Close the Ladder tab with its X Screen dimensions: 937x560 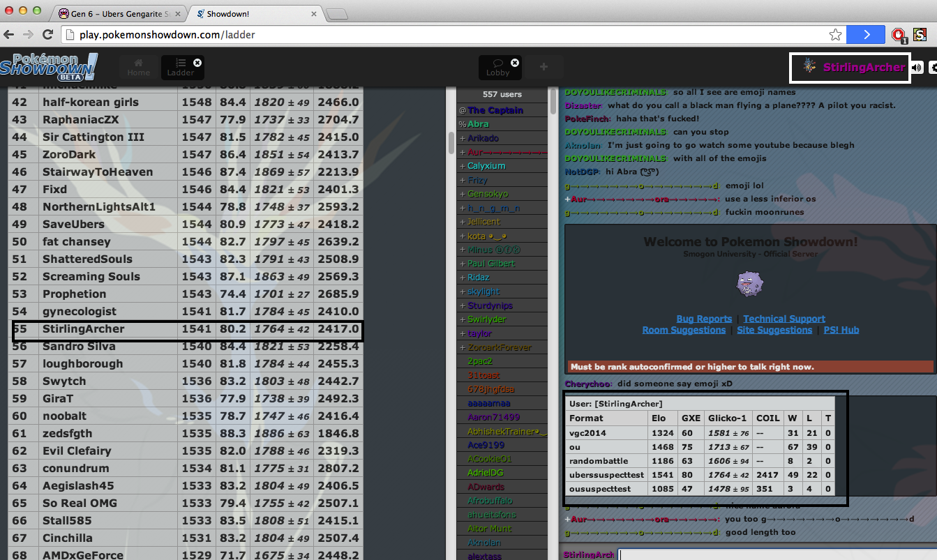tap(197, 63)
